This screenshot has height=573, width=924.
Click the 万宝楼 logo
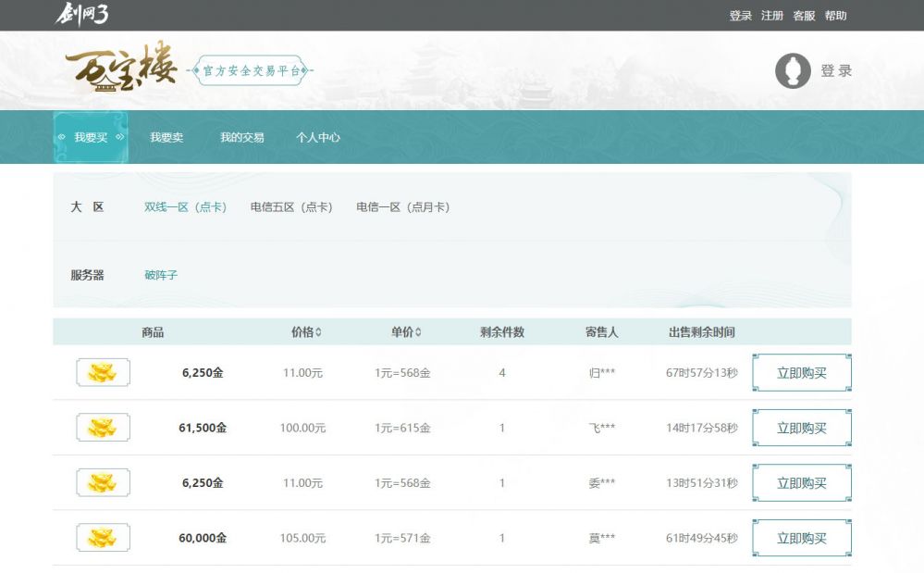(121, 68)
